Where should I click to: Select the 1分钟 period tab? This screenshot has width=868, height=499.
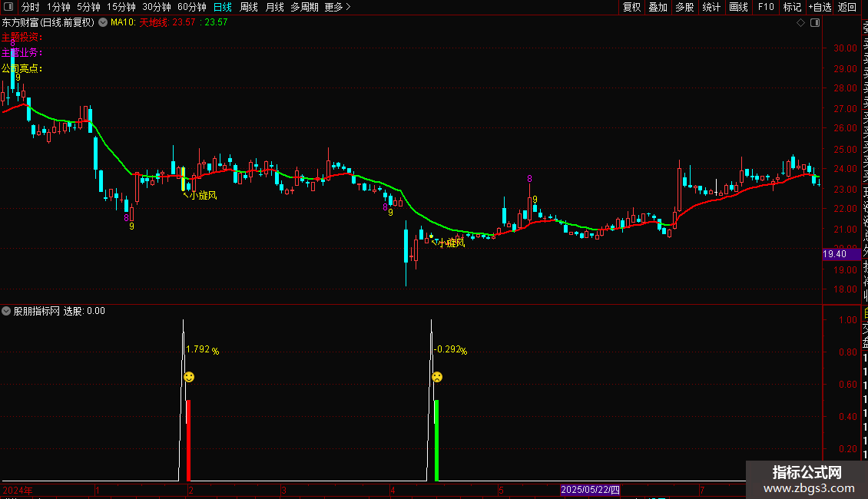(58, 7)
